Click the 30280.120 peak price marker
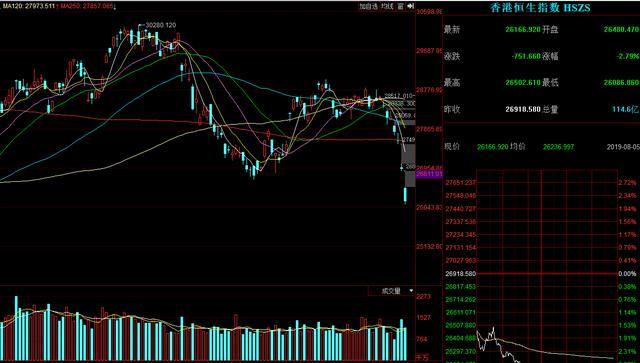Image resolution: width=640 pixels, height=363 pixels. coord(161,25)
